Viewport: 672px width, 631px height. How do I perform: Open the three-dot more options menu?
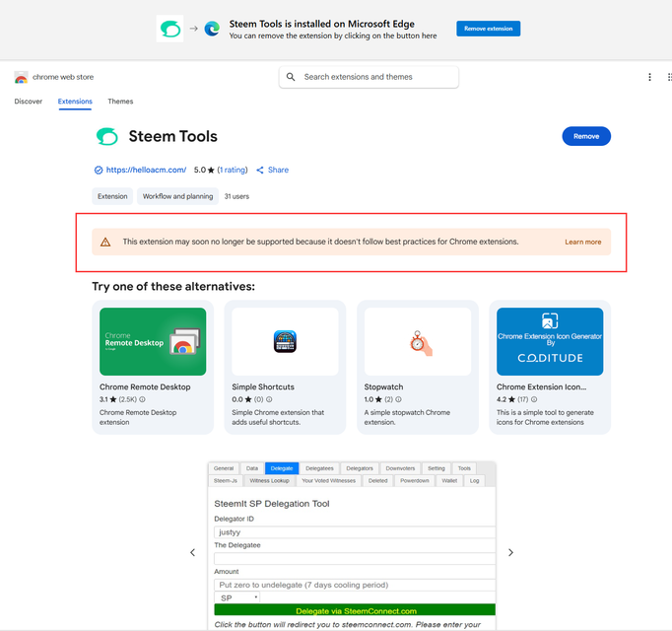click(x=649, y=77)
